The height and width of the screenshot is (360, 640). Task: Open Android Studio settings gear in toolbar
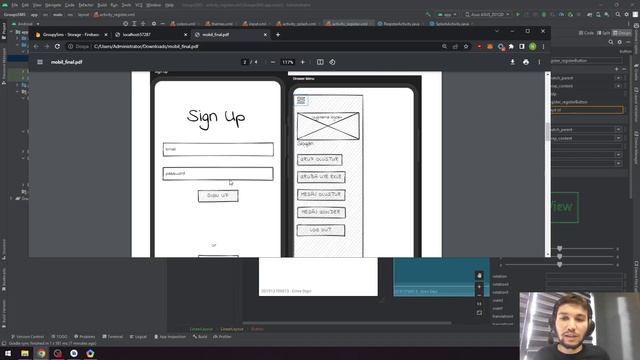pyautogui.click(x=627, y=14)
